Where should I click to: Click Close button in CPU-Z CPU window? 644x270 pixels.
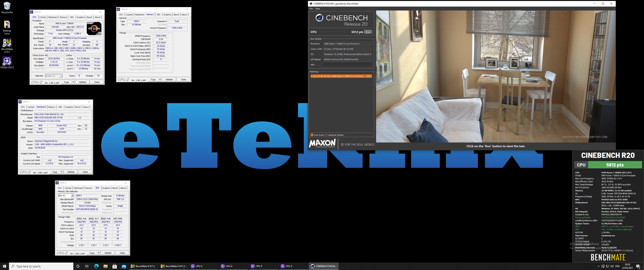pyautogui.click(x=97, y=82)
